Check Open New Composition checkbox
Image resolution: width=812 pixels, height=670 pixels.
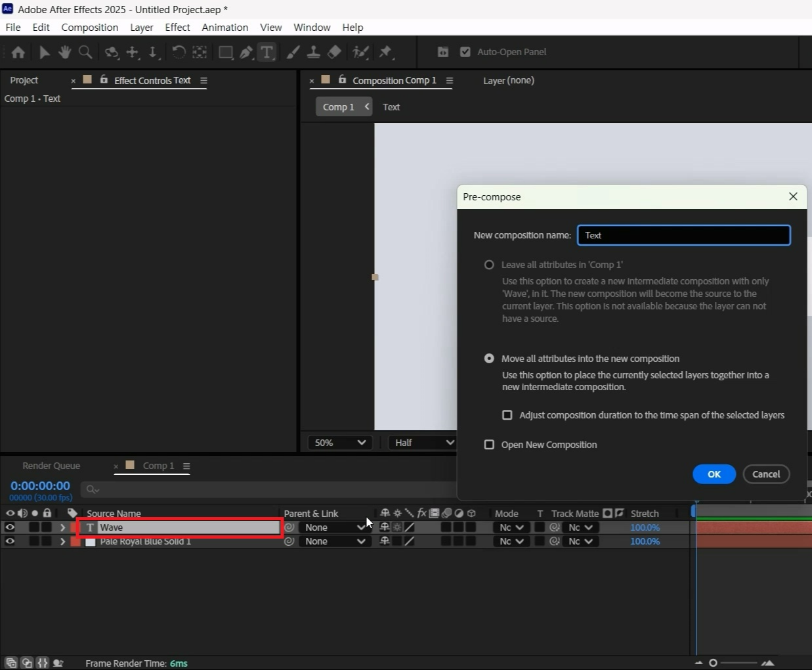(489, 445)
